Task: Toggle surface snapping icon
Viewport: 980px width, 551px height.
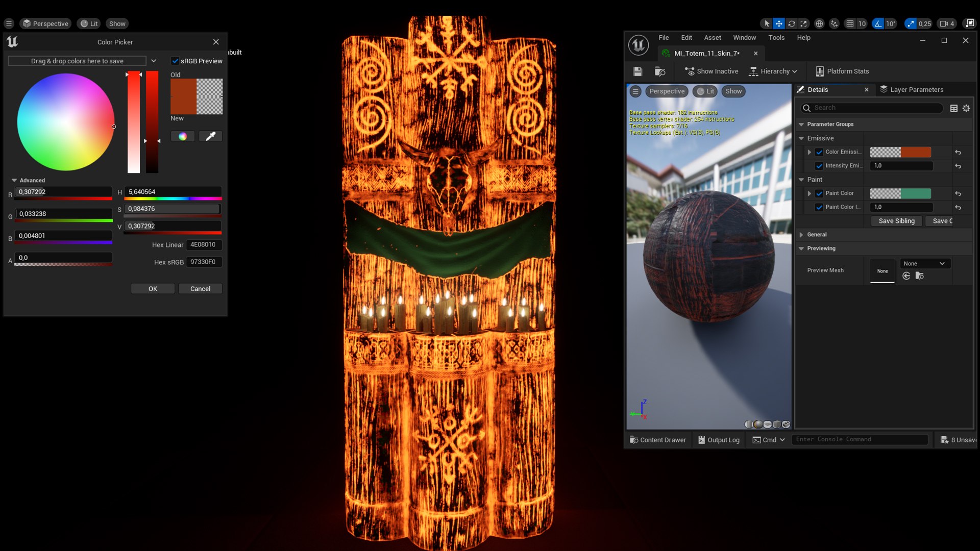Action: click(x=834, y=23)
